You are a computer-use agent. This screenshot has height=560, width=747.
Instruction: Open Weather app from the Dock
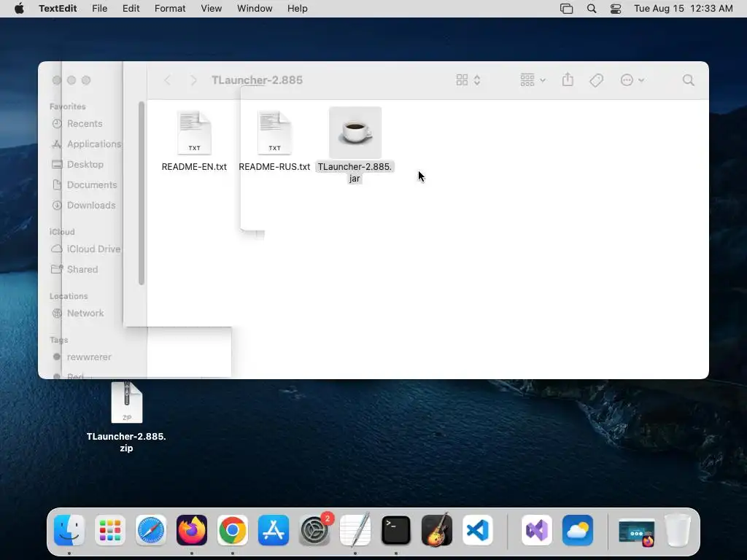tap(578, 530)
